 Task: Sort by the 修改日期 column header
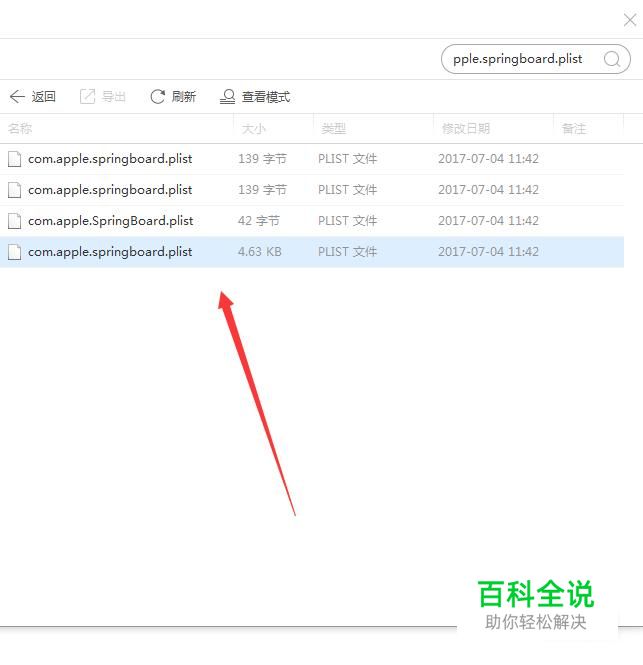(466, 128)
